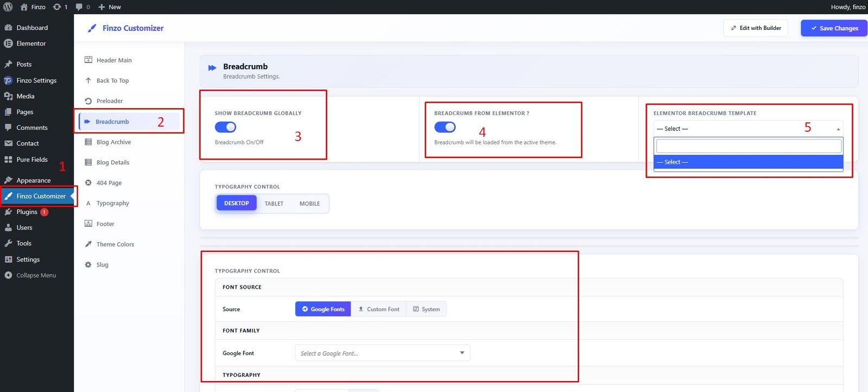Image resolution: width=868 pixels, height=392 pixels.
Task: Click the Media library icon
Action: [8, 96]
